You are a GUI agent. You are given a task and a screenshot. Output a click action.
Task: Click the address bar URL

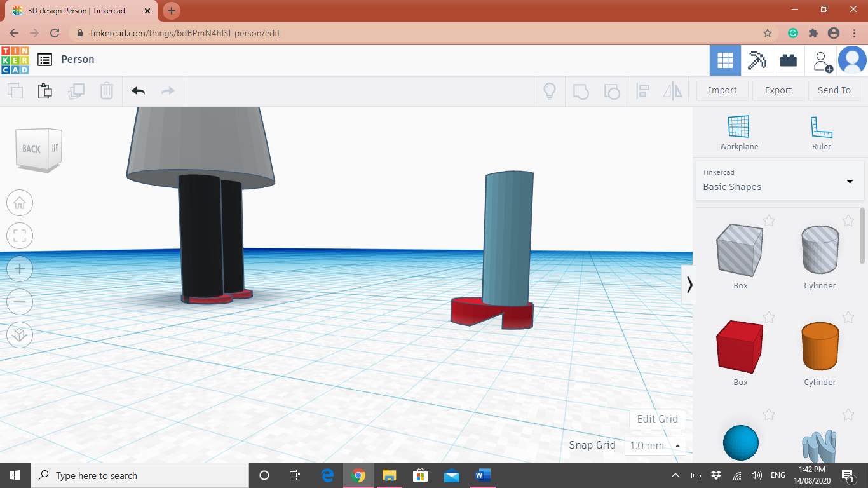185,33
